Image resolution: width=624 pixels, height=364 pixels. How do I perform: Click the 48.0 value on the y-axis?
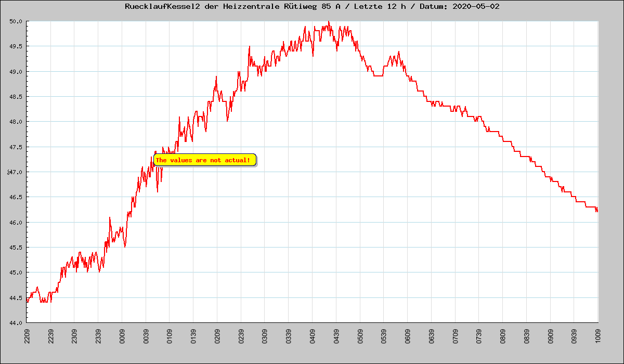point(15,122)
